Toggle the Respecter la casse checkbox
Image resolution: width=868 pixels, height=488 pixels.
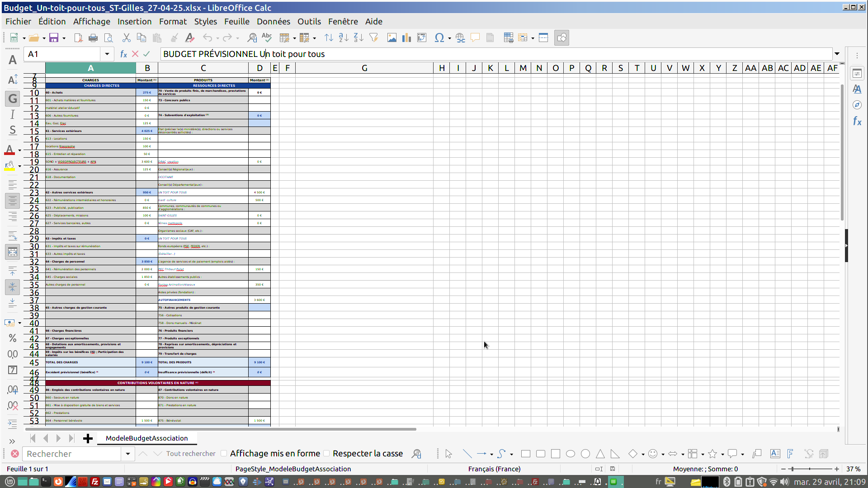tap(327, 453)
